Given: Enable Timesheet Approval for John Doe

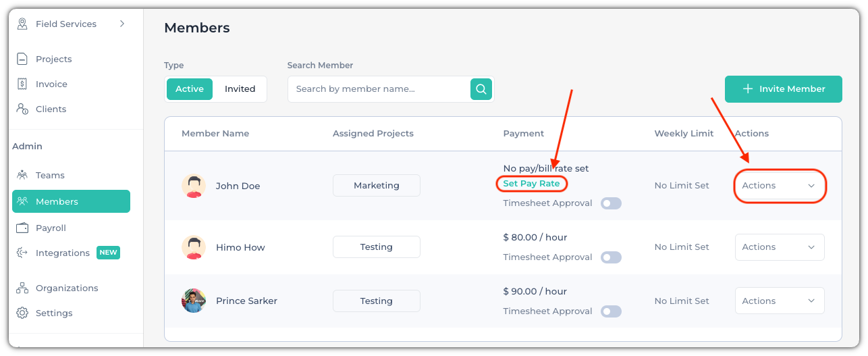Looking at the screenshot, I should [x=611, y=203].
